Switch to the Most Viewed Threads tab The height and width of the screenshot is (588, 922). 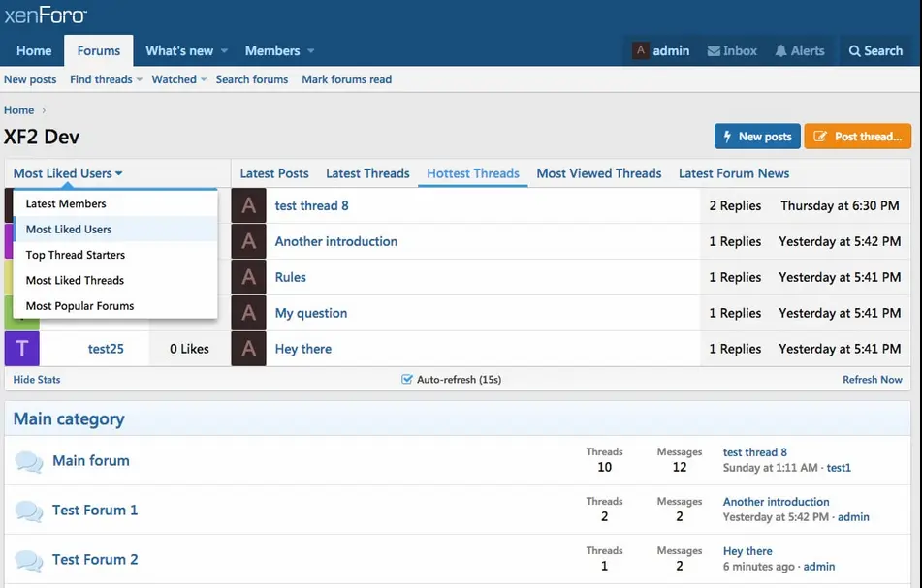point(598,173)
